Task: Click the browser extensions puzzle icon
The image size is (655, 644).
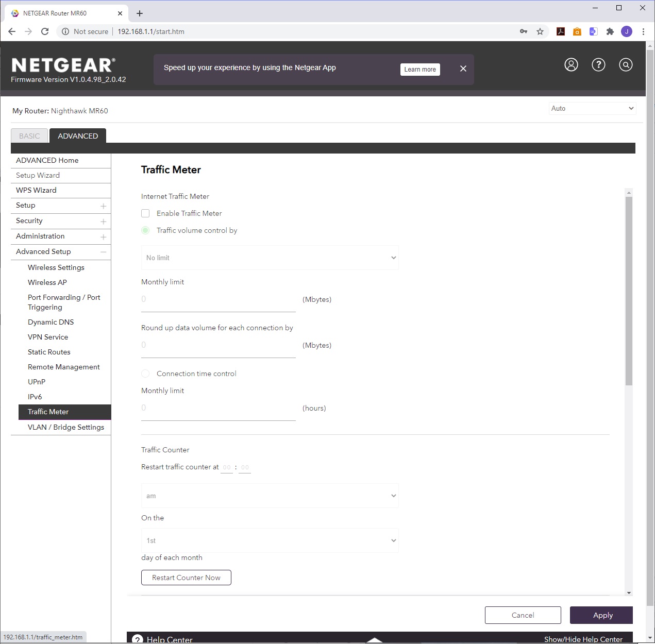Action: point(610,31)
